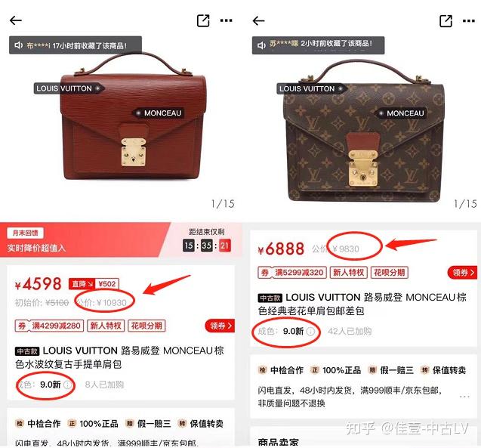Go back using left screen's arrow
481x448 pixels.
(x=15, y=20)
